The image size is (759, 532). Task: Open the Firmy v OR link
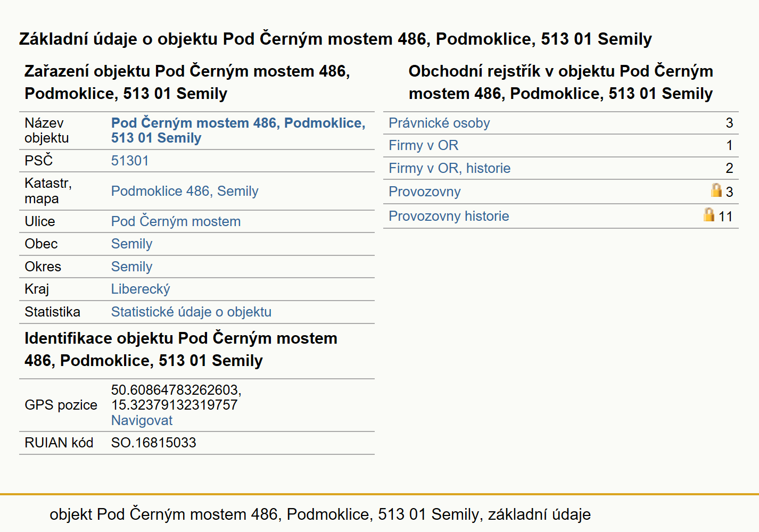click(x=423, y=145)
